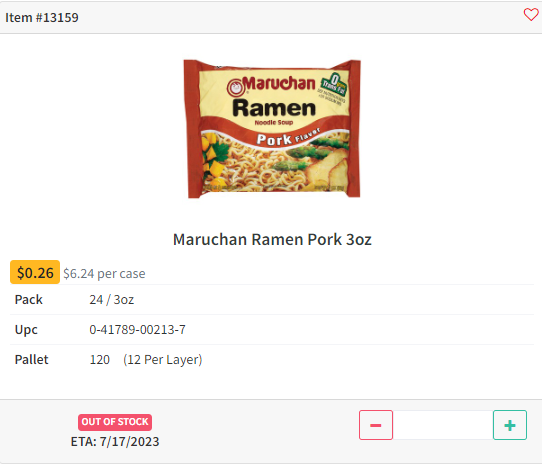Select the $0.26 unit price badge

point(35,272)
